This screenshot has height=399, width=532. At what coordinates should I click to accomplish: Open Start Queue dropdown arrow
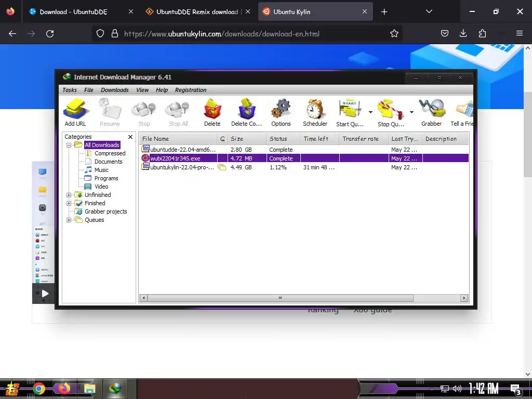click(370, 112)
